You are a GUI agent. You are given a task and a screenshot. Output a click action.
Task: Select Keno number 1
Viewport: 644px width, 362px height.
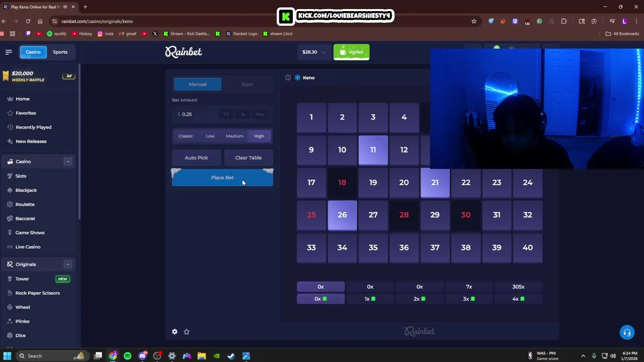point(311,117)
